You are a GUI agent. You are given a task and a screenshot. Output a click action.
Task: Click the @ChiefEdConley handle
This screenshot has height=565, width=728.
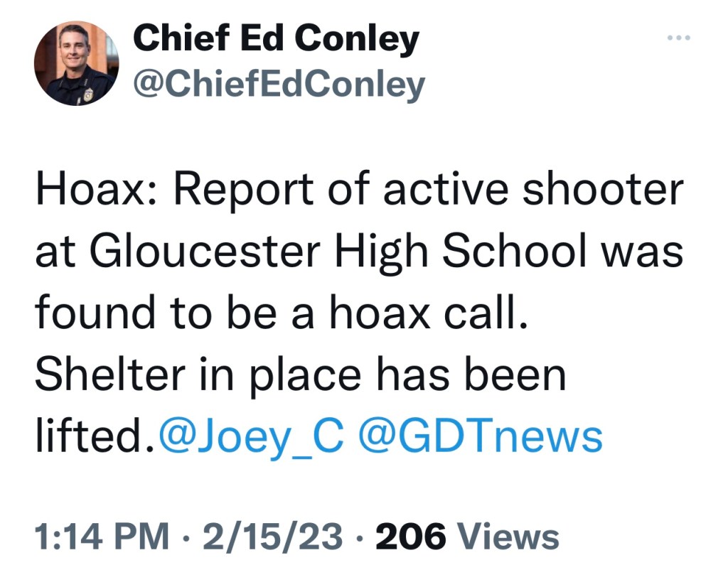pyautogui.click(x=279, y=85)
